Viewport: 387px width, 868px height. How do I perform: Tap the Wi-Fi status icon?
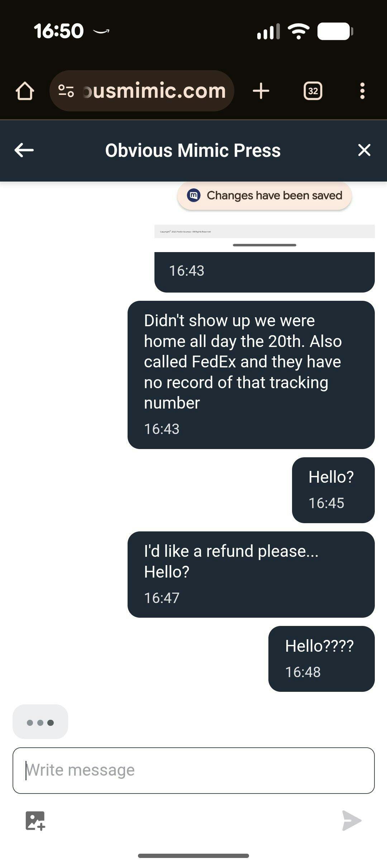pos(298,32)
